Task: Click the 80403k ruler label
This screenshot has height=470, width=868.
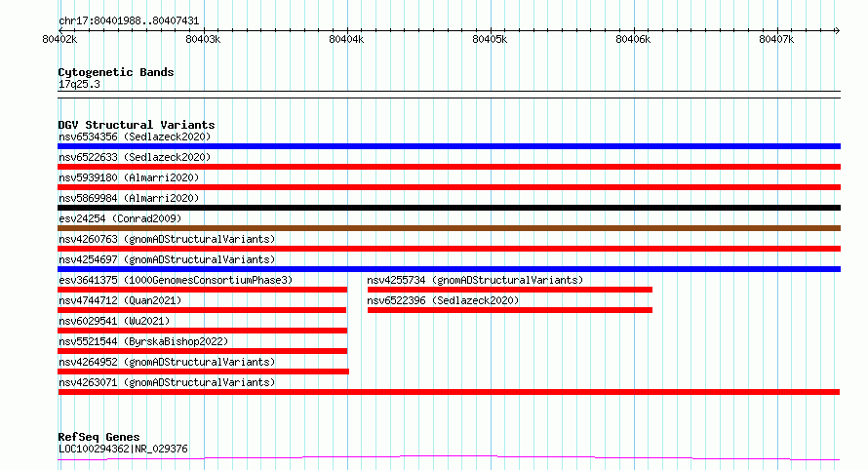Action: [203, 39]
